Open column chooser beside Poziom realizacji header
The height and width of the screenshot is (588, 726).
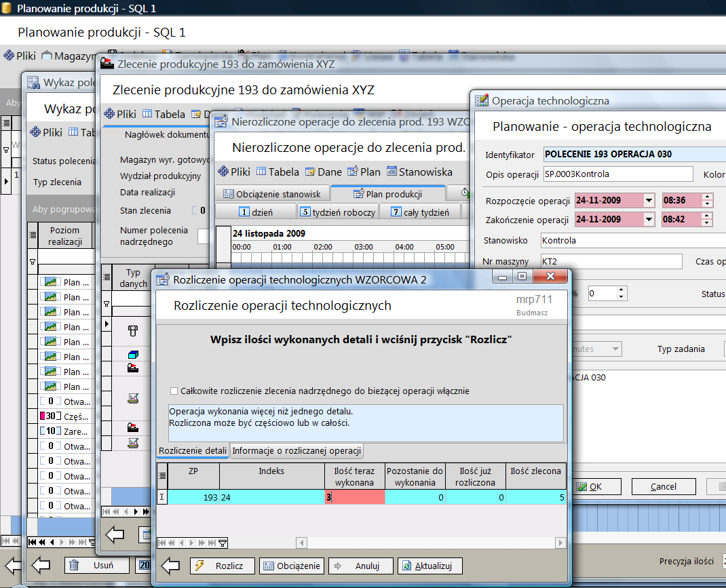33,235
